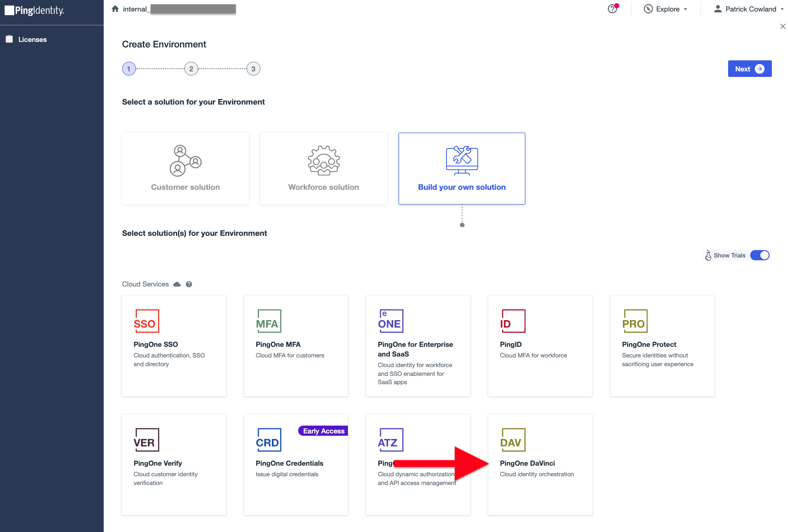Select step 2 in wizard

pos(191,69)
